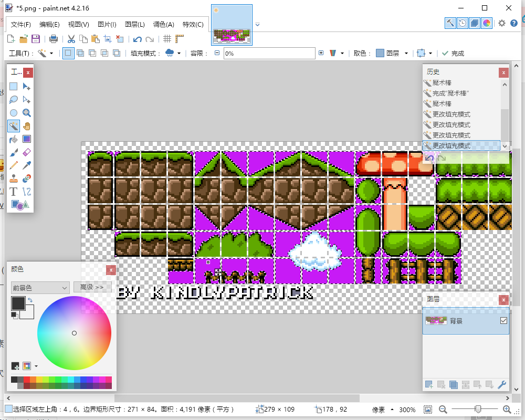Select the Gradient tool
The width and height of the screenshot is (525, 420).
coord(26,139)
